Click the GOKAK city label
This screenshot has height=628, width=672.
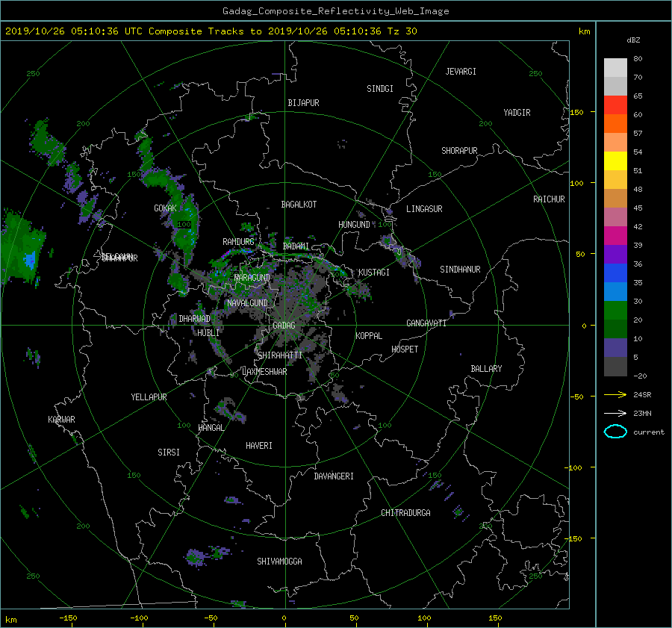tap(166, 208)
